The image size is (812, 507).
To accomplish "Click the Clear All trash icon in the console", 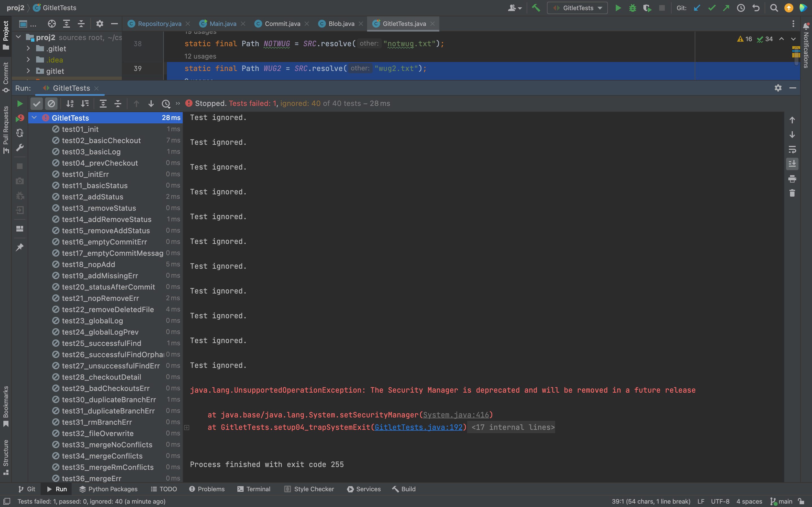I will (792, 193).
